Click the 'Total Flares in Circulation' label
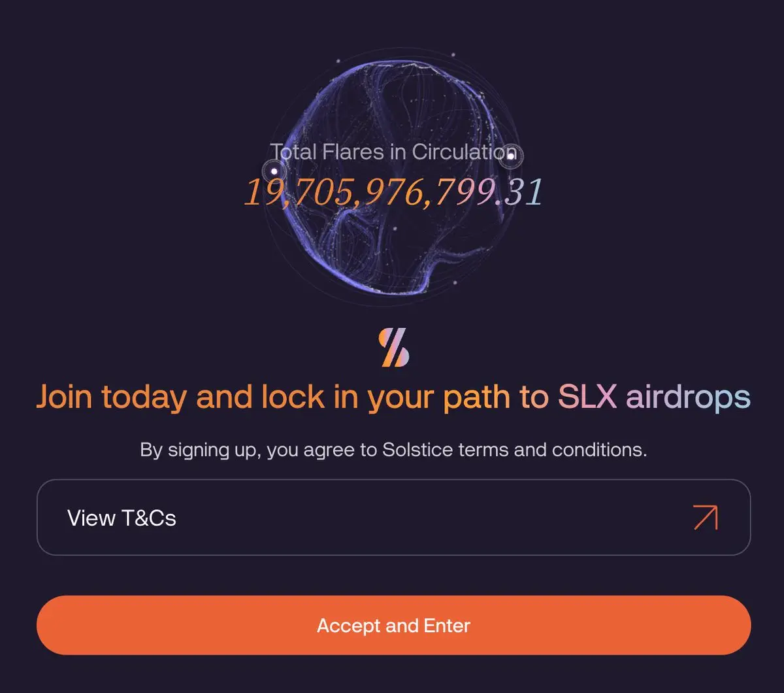This screenshot has width=784, height=693. pos(394,152)
